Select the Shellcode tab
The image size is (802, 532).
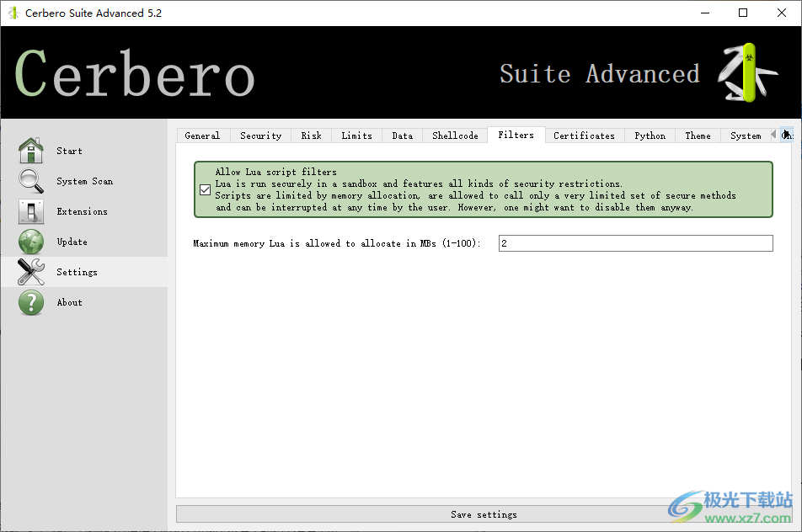(455, 135)
